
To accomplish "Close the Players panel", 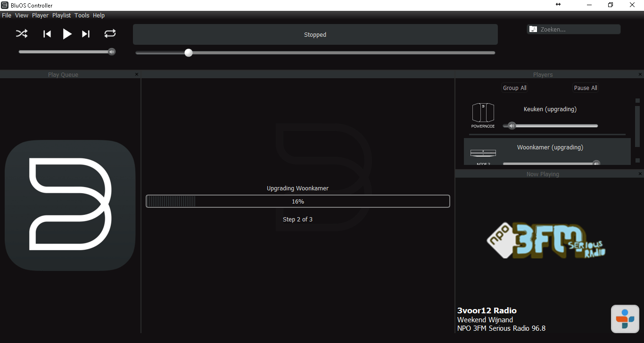I will click(640, 74).
